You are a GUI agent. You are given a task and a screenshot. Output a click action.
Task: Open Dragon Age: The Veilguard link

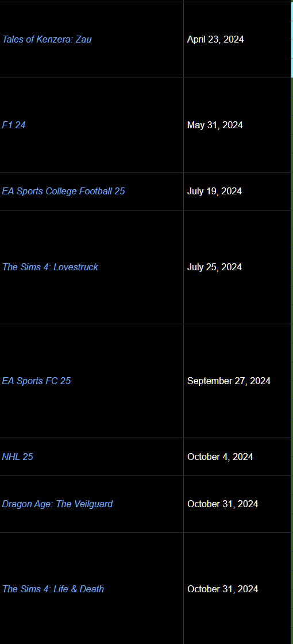click(x=57, y=504)
